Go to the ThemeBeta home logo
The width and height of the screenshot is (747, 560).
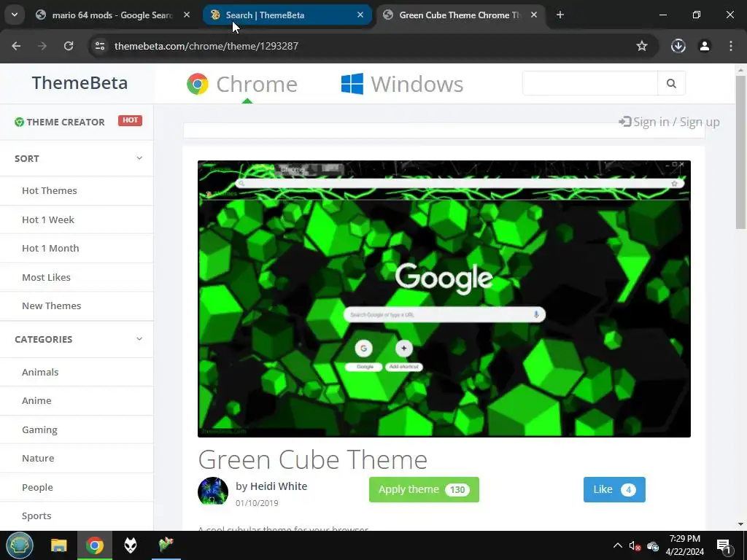tap(80, 83)
